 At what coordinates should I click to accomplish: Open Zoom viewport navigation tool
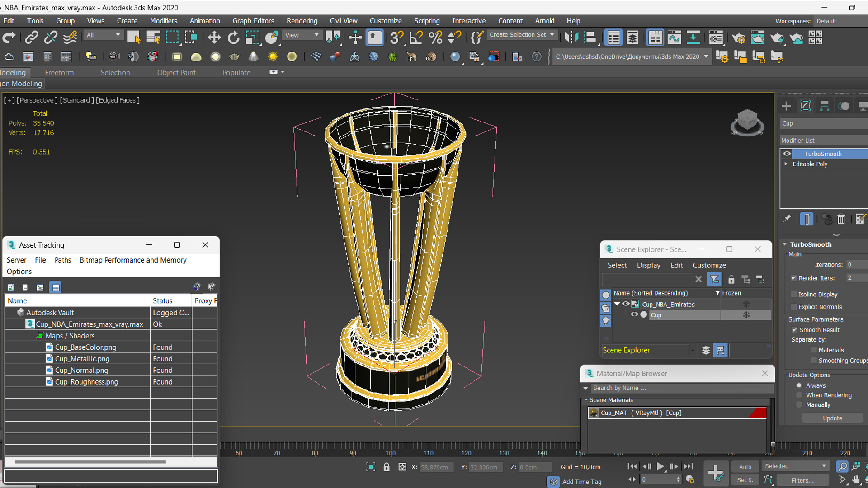coord(842,466)
